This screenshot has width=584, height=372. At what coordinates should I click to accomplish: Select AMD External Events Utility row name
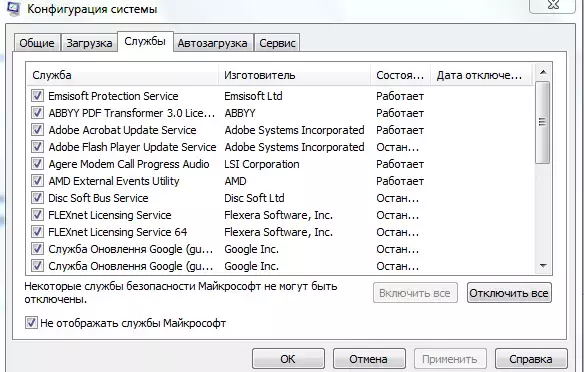click(x=114, y=181)
